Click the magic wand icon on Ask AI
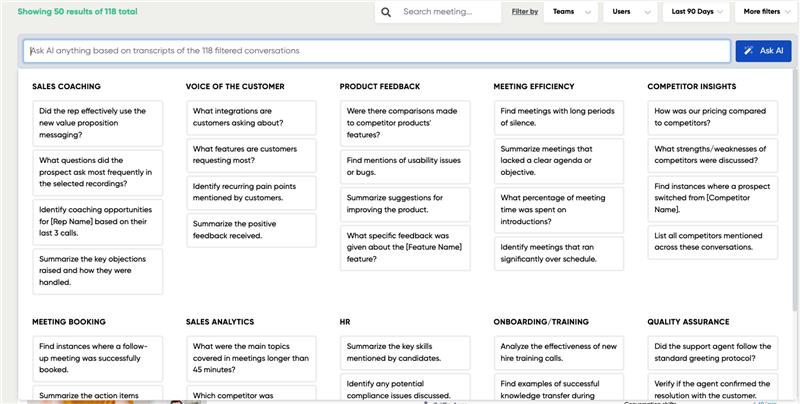Viewport: 800px width, 404px height. (749, 51)
